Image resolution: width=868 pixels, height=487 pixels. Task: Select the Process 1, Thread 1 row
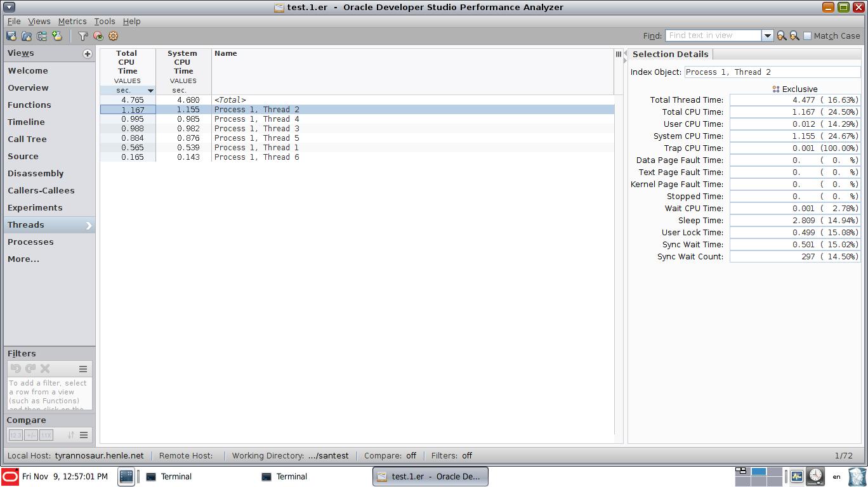pyautogui.click(x=357, y=148)
